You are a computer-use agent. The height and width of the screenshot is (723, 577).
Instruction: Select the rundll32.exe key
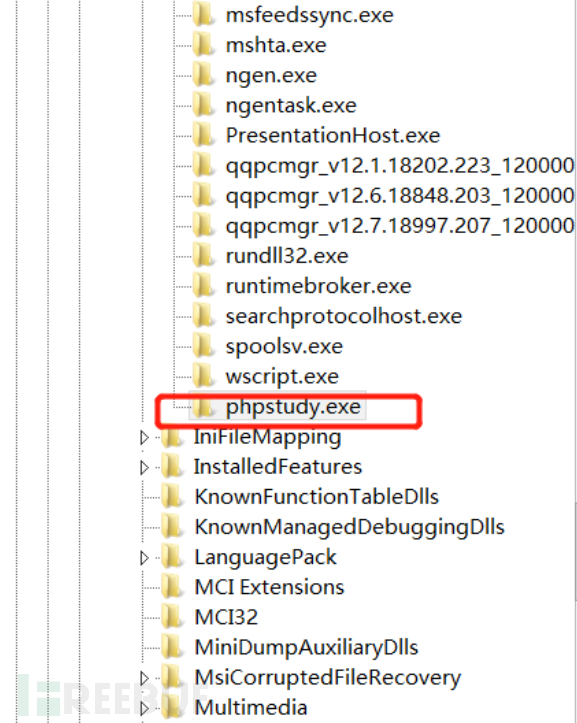pos(287,256)
